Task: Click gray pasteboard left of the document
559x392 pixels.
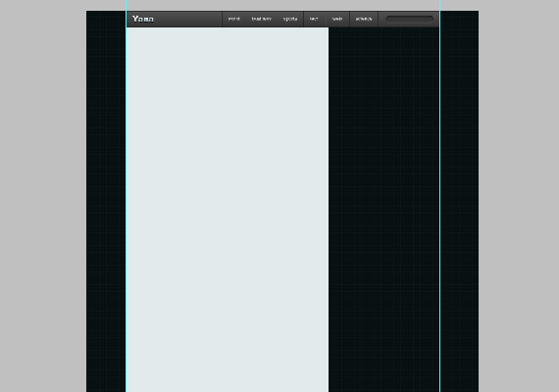Action: pos(43,196)
